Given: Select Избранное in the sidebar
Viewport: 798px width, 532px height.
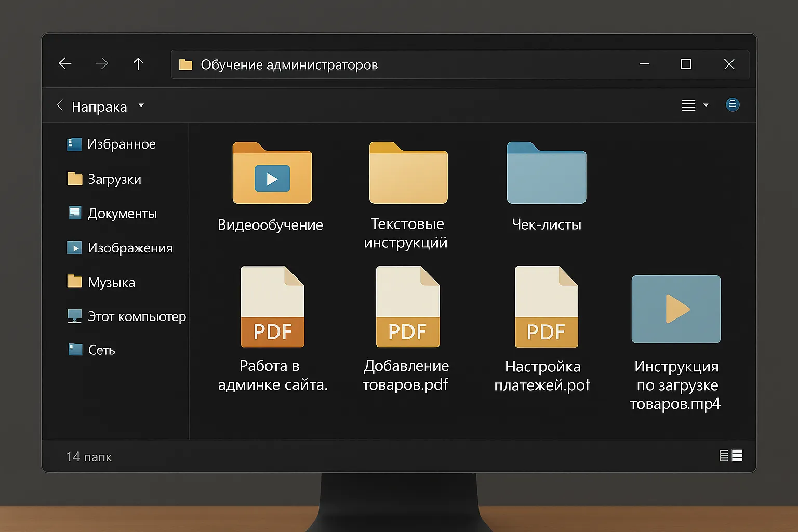Looking at the screenshot, I should (111, 144).
